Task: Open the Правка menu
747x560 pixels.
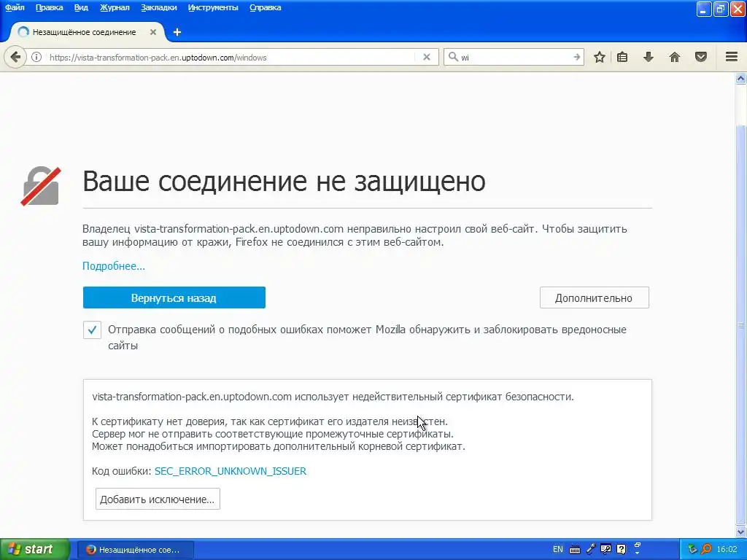Action: [49, 7]
